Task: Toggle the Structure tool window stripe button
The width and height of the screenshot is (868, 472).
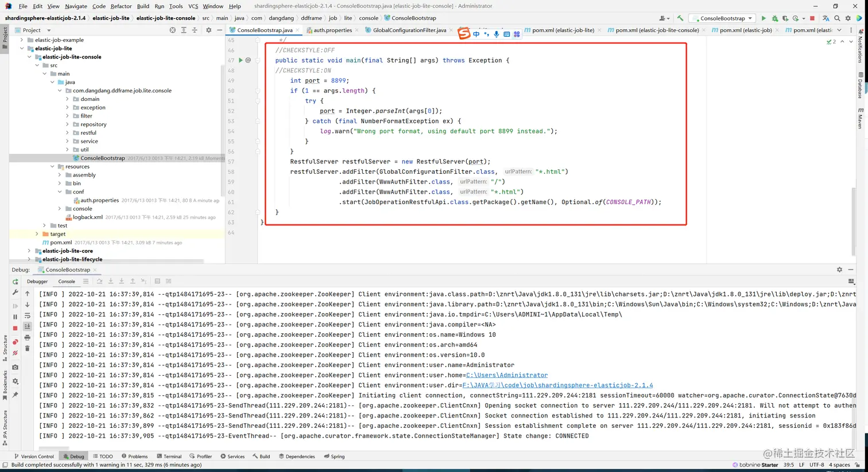Action: point(5,347)
